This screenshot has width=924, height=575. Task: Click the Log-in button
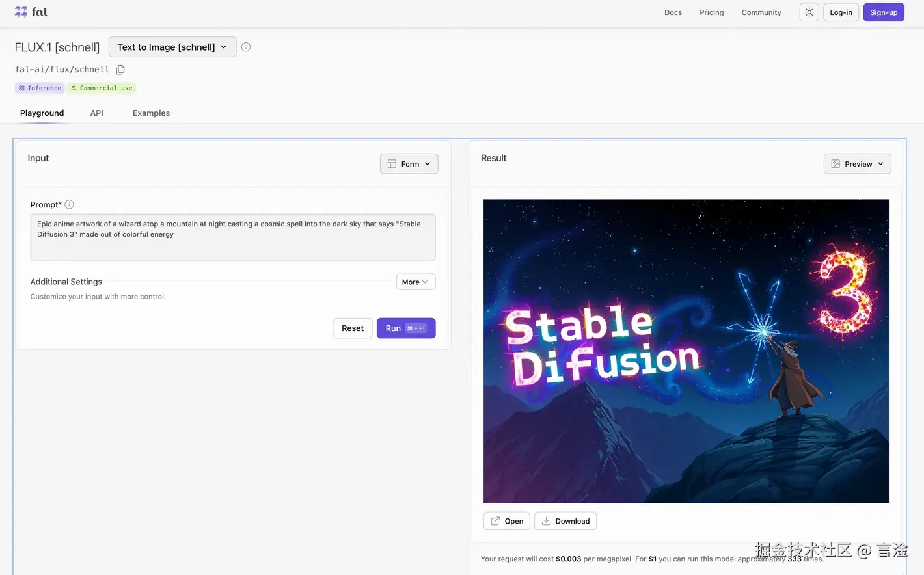[841, 12]
